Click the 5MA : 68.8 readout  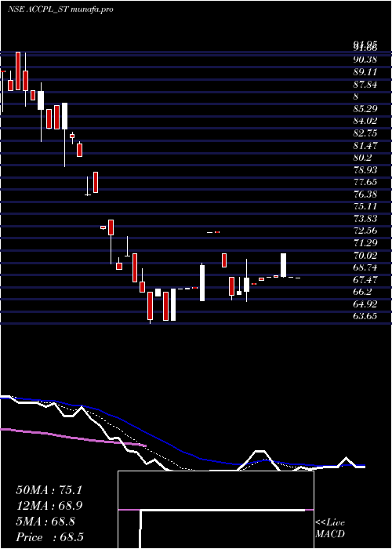pyautogui.click(x=45, y=522)
